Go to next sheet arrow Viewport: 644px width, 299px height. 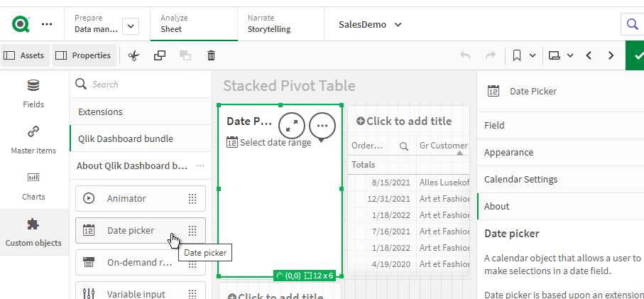[611, 55]
